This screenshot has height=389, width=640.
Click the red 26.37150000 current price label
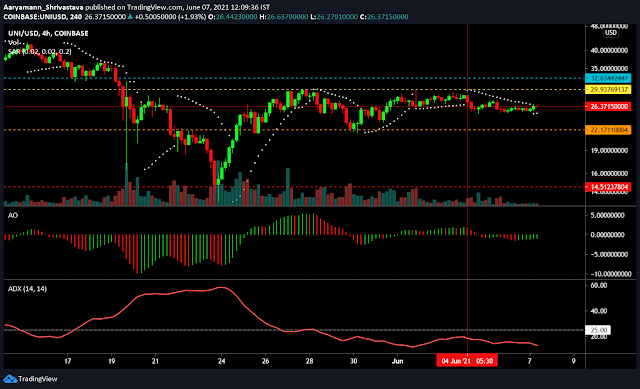tap(608, 107)
